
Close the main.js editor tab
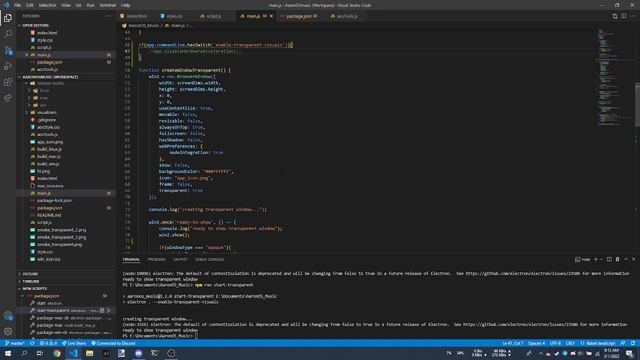(271, 16)
